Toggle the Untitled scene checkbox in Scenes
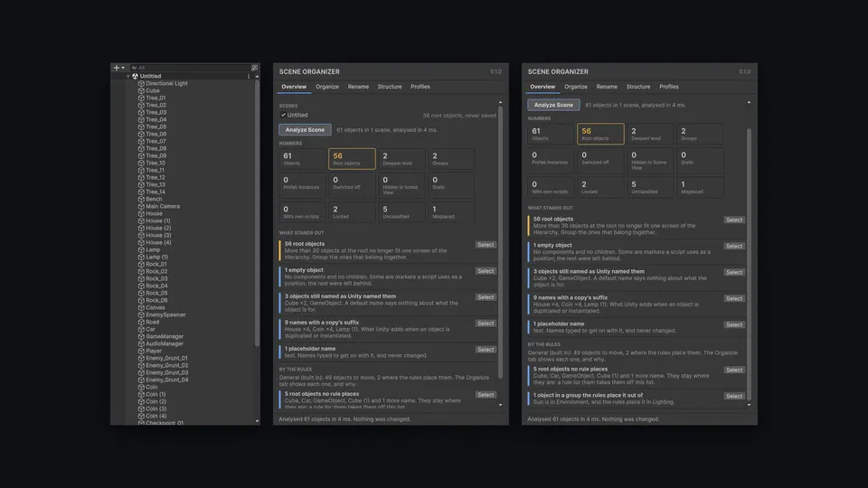Screen dimensions: 868x488 click(283, 115)
